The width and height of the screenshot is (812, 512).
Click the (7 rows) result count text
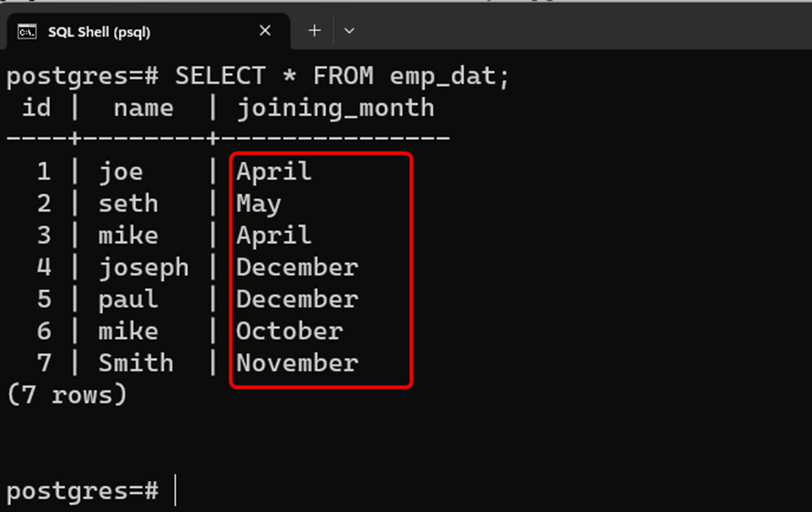tap(67, 395)
